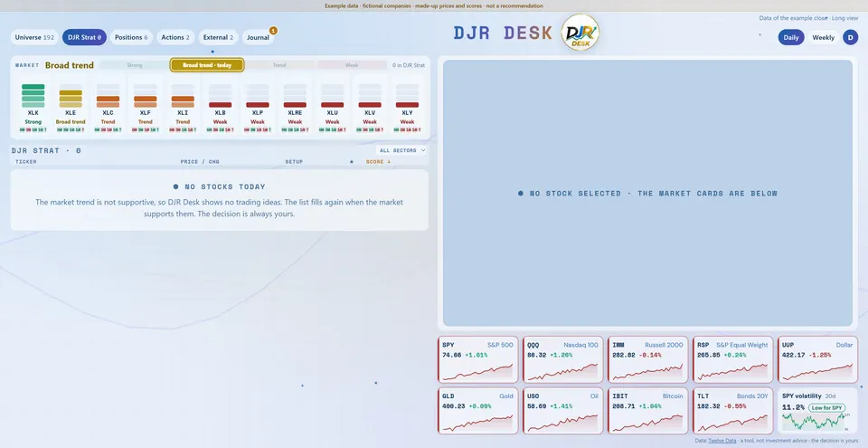Click the DJR Desk round logo
This screenshot has height=448, width=868.
(x=580, y=33)
